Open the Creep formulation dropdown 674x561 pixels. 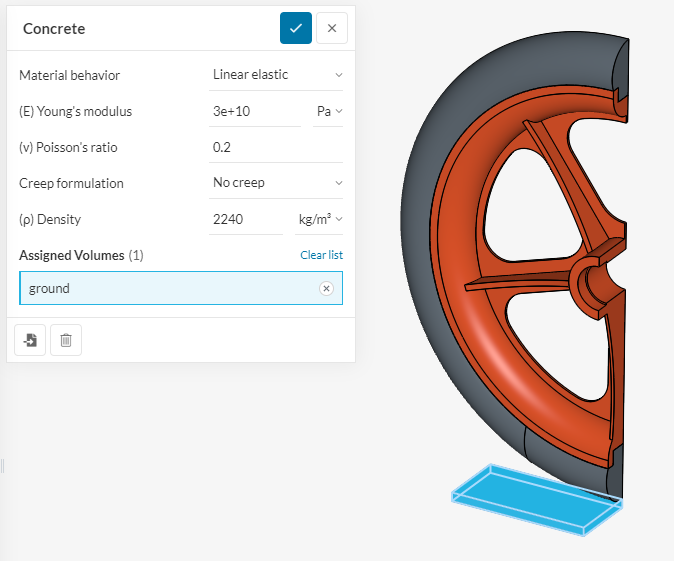(276, 183)
